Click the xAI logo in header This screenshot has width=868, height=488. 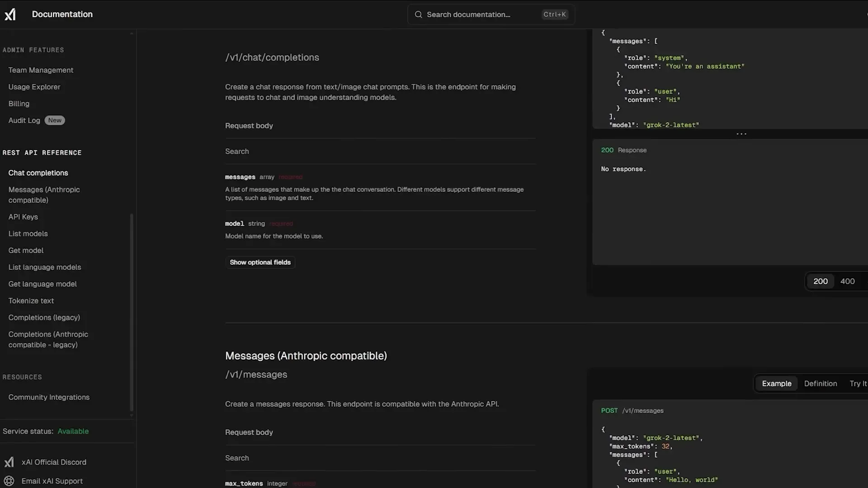(x=10, y=14)
